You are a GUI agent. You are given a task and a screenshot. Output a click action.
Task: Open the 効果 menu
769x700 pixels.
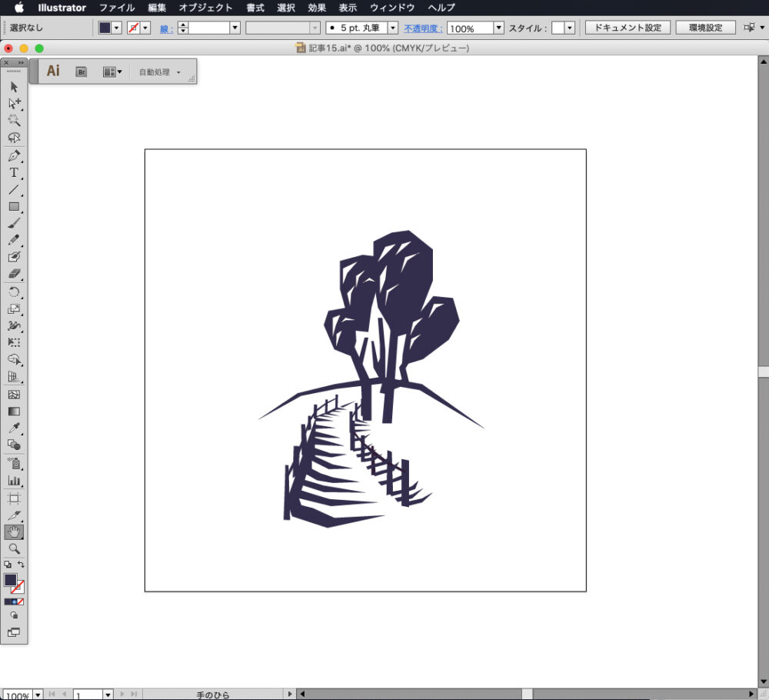[317, 8]
